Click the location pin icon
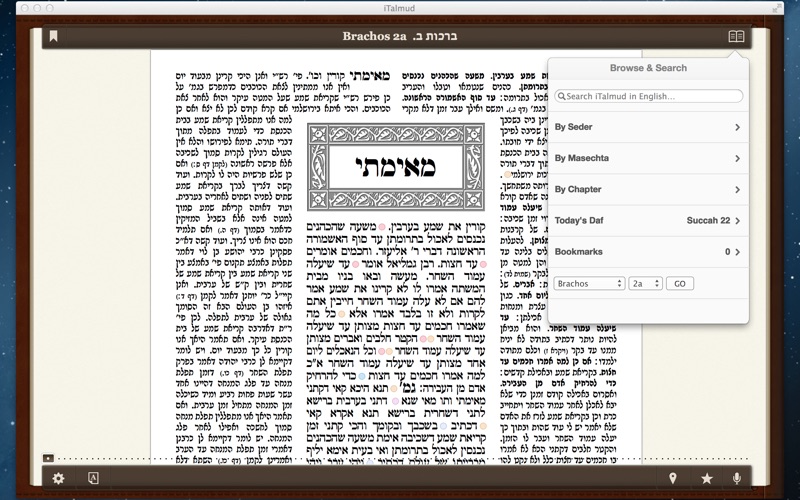 [x=673, y=478]
